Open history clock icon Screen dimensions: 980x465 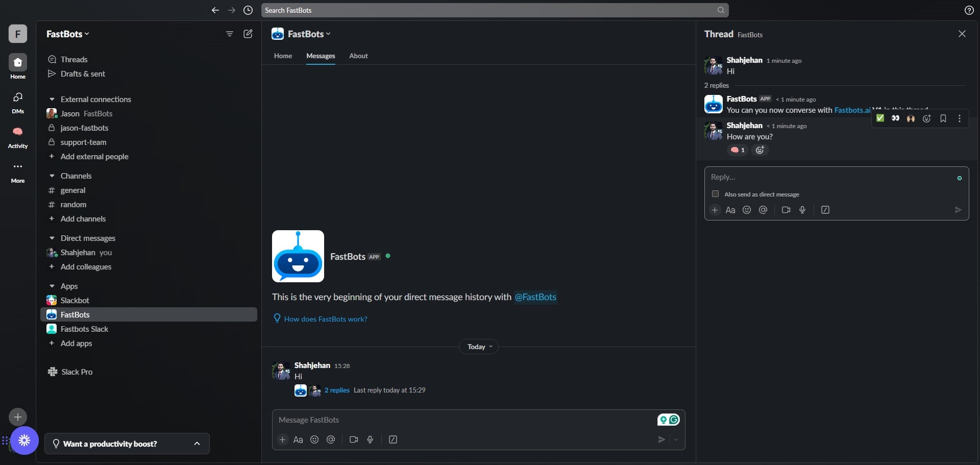248,10
